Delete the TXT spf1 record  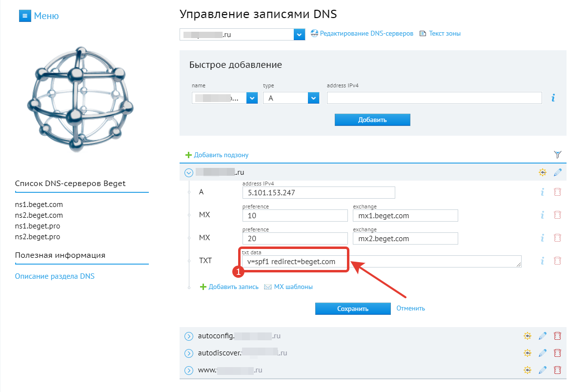[x=557, y=261]
